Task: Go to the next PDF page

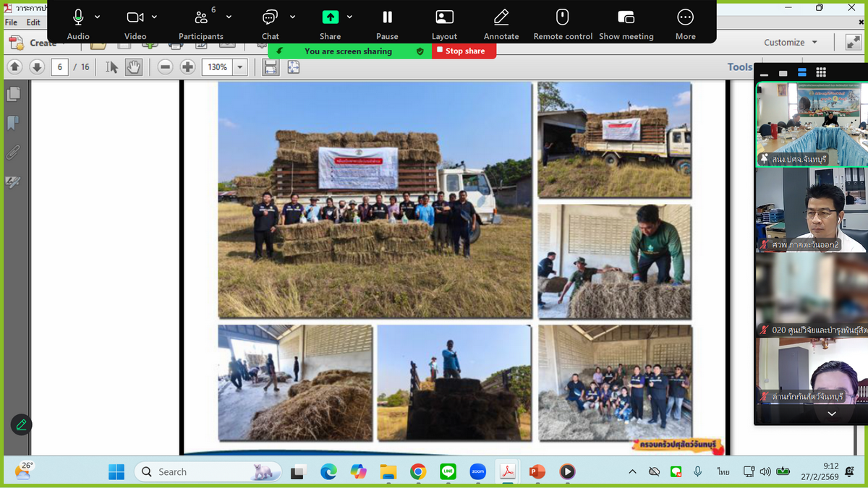Action: [x=37, y=67]
